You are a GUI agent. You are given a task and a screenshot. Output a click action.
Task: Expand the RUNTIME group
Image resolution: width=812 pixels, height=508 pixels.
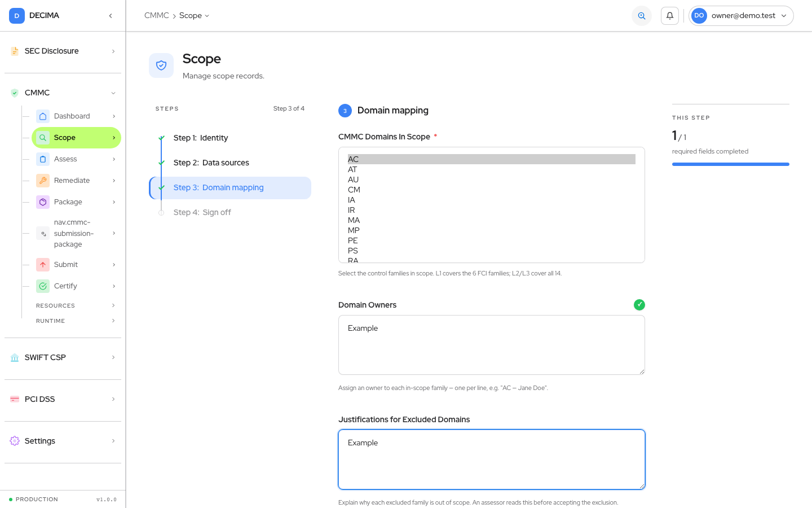tap(76, 321)
